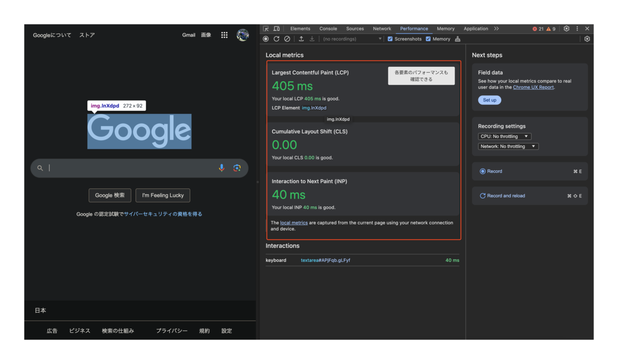Click the voice search microphone icon
618x364 pixels.
click(x=221, y=168)
